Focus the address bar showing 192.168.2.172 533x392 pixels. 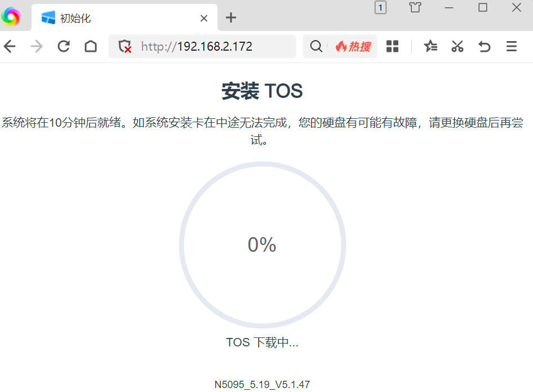point(214,46)
